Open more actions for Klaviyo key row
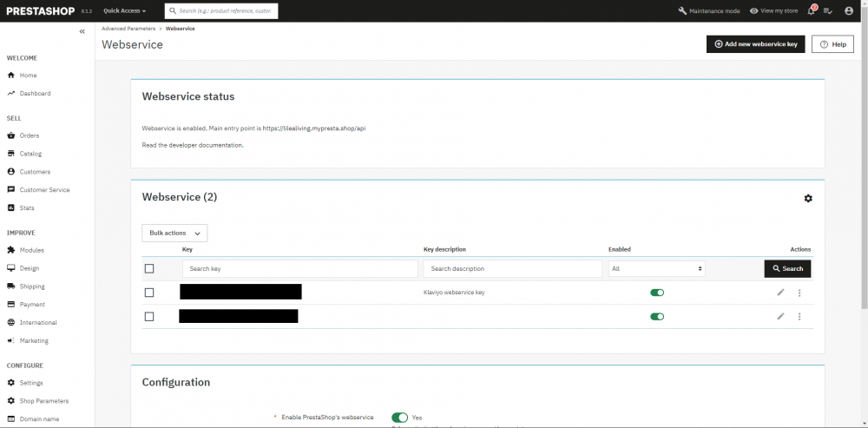This screenshot has width=868, height=428. click(x=799, y=293)
